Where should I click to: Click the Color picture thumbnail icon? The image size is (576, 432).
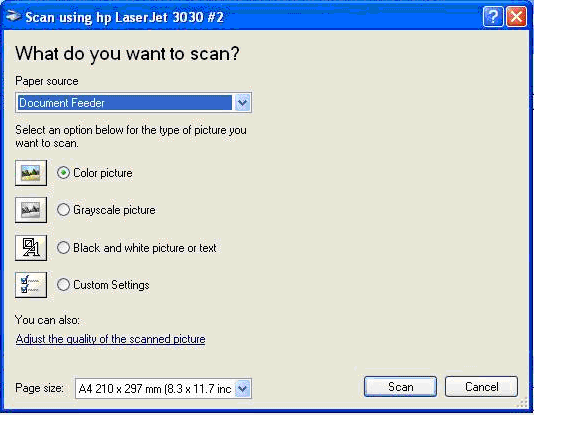[31, 173]
